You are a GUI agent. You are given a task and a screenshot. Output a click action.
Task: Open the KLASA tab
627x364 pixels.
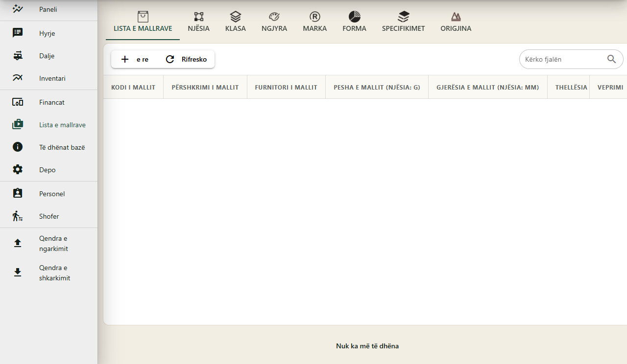tap(236, 23)
